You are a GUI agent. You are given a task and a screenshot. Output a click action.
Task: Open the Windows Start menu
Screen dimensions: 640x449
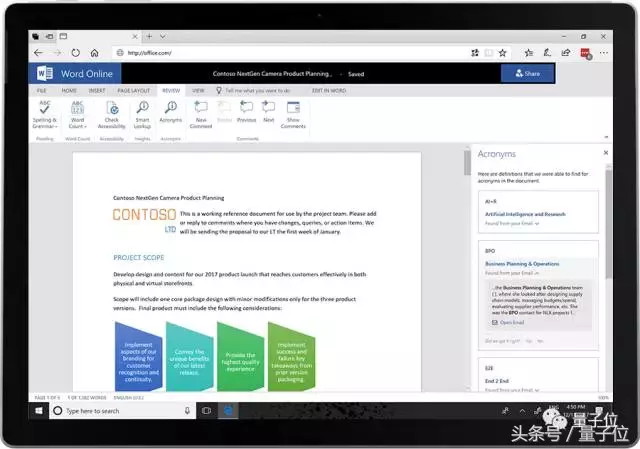point(39,411)
